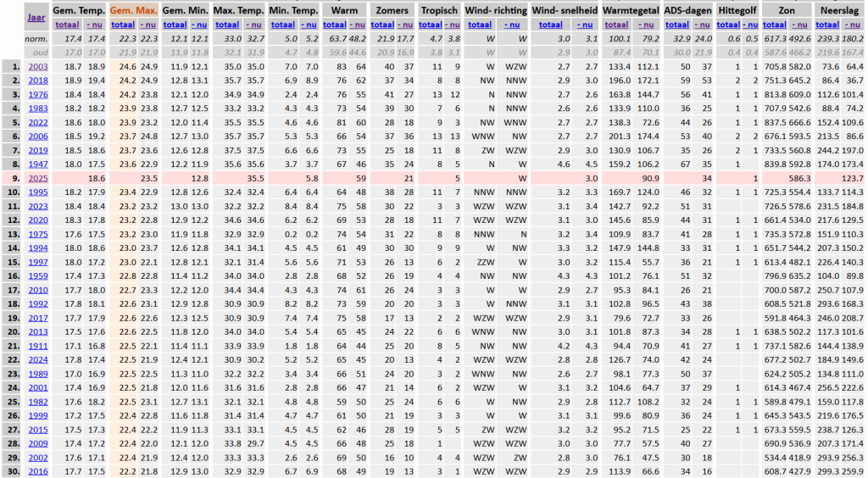Open the year 1975 link
The image size is (868, 478).
(38, 234)
